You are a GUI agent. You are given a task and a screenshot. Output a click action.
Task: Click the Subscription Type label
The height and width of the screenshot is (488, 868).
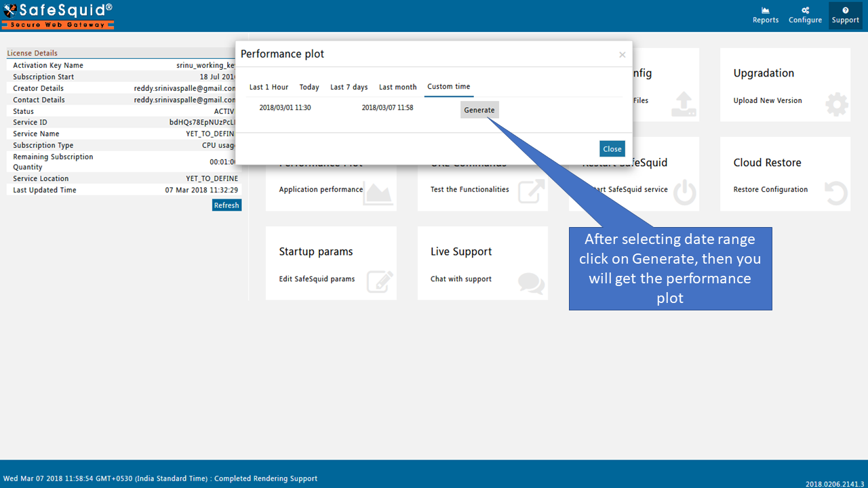pos(43,146)
